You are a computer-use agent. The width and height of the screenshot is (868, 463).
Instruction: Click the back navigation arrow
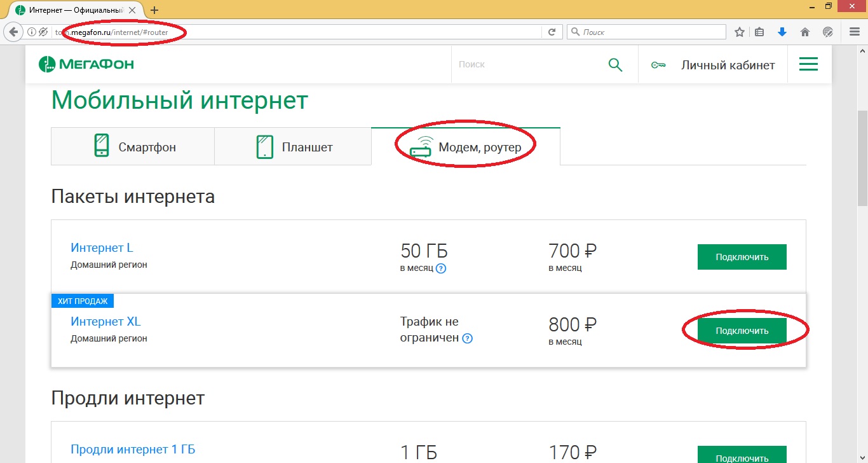(13, 31)
